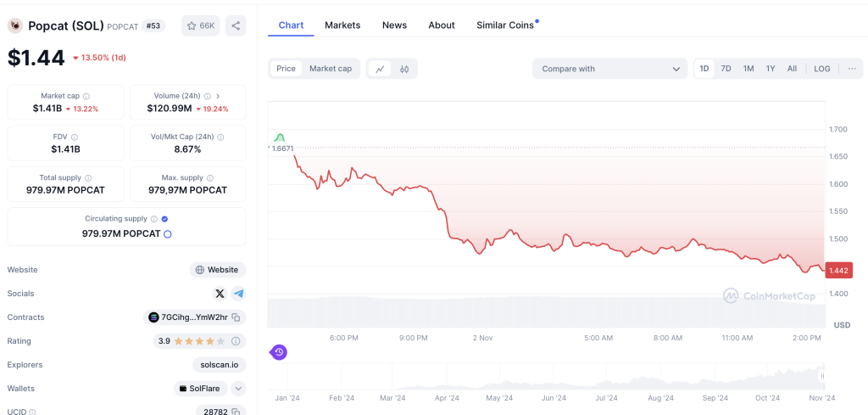Select the Market cap chart toggle
The image size is (868, 415).
click(x=331, y=69)
